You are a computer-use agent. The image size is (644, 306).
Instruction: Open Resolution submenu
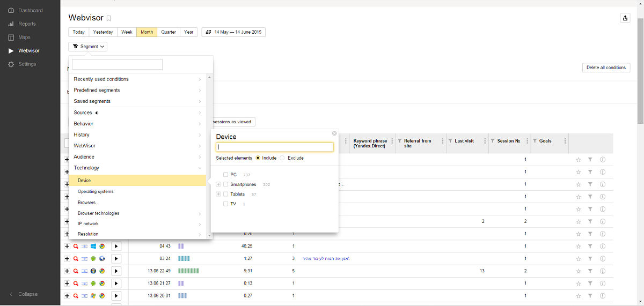[x=138, y=234]
